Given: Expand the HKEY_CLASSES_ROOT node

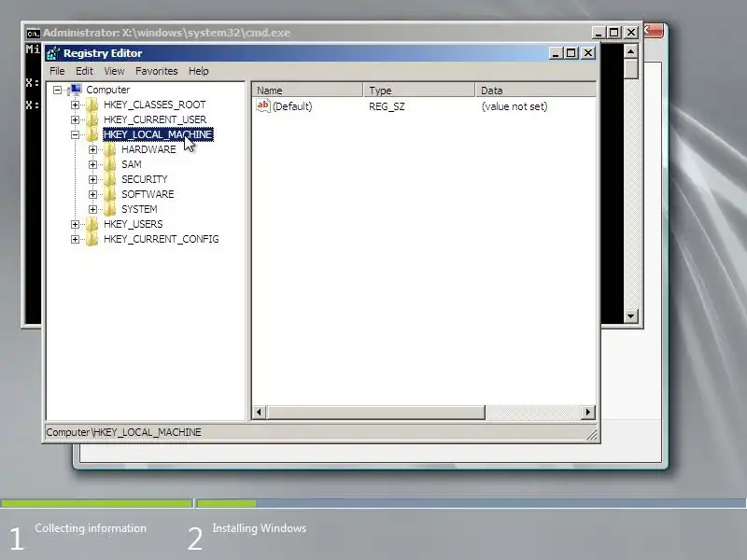Looking at the screenshot, I should pos(76,105).
